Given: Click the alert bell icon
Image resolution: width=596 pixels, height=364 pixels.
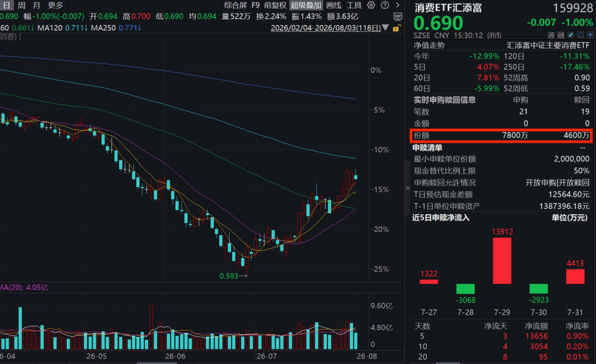Looking at the screenshot, I should (580, 35).
